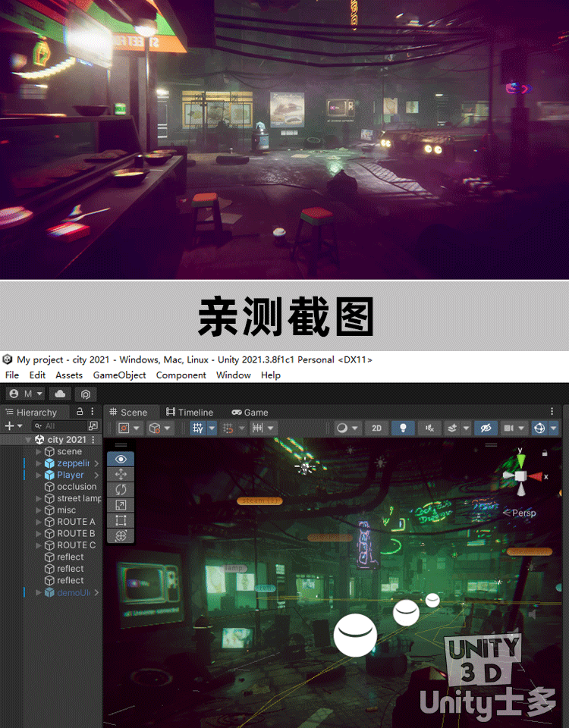Toggle scene lighting bulb

tap(403, 428)
